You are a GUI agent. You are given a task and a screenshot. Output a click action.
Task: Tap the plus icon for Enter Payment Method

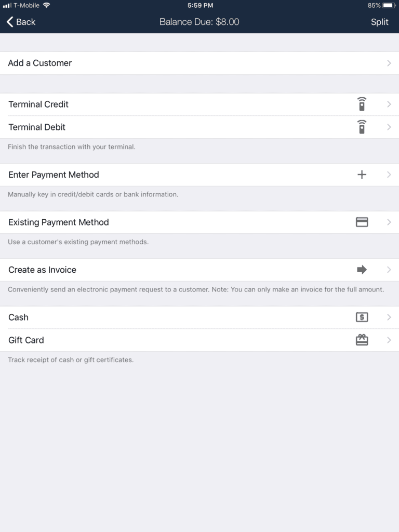point(362,175)
